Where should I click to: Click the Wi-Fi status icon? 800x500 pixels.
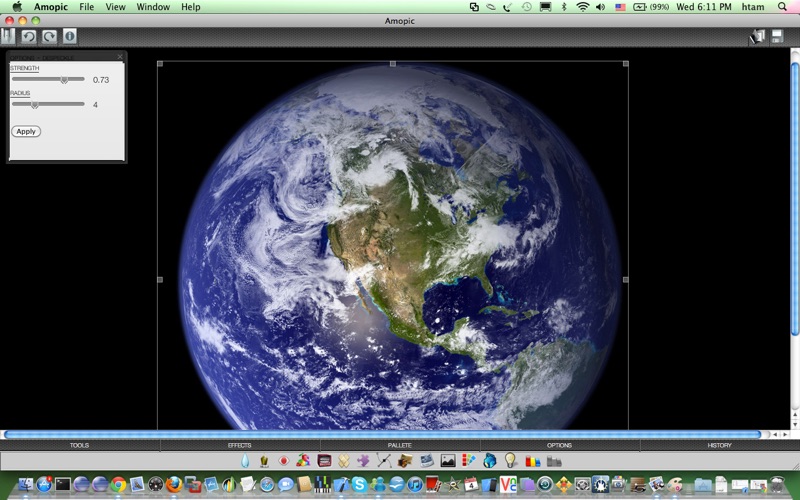click(x=583, y=7)
